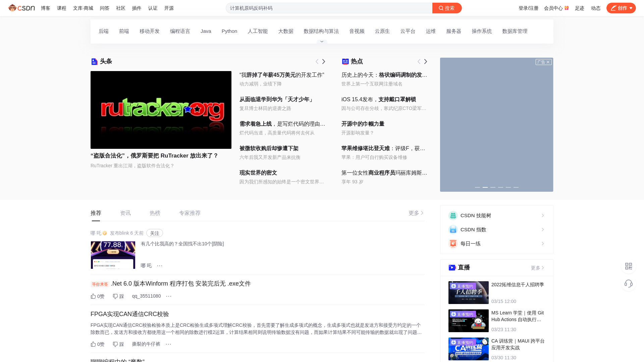The width and height of the screenshot is (644, 362).
Task: Select the 云原生 category
Action: 382,31
